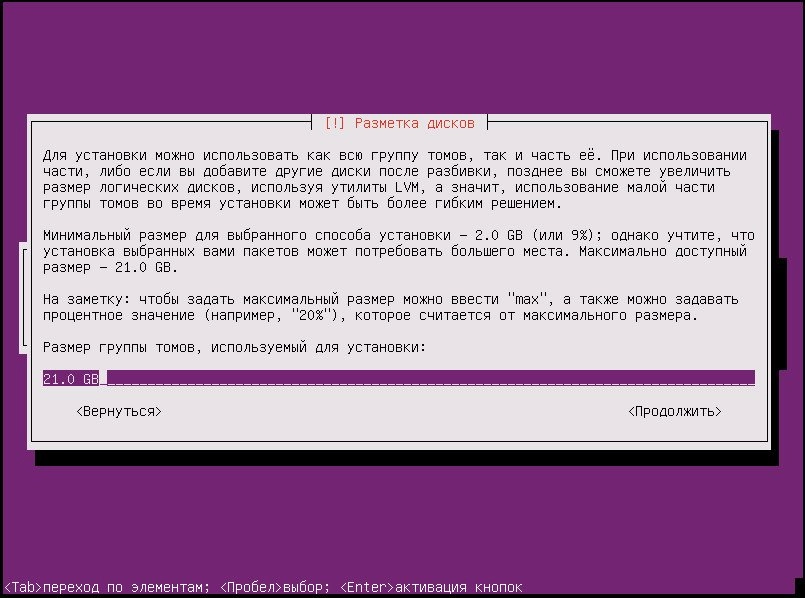Image resolution: width=805 pixels, height=598 pixels.
Task: Focus the volume group size input field
Action: (400, 379)
